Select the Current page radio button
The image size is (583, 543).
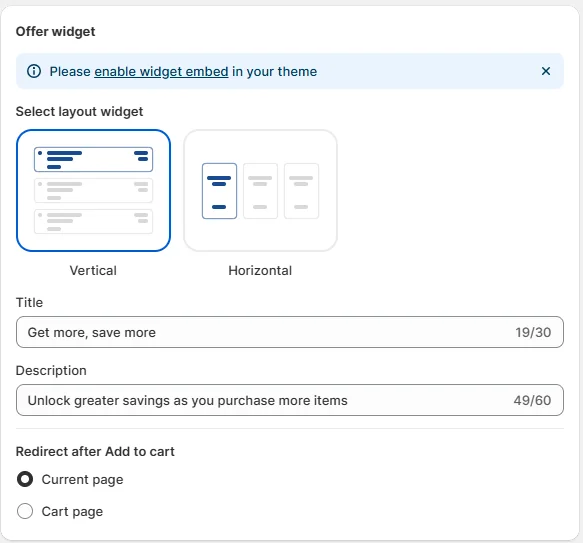[25, 479]
